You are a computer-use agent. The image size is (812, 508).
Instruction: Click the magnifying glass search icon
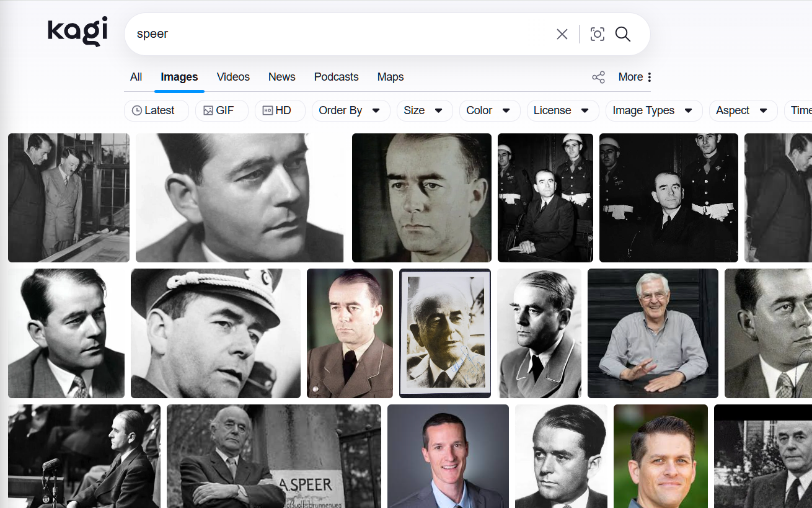click(x=623, y=34)
